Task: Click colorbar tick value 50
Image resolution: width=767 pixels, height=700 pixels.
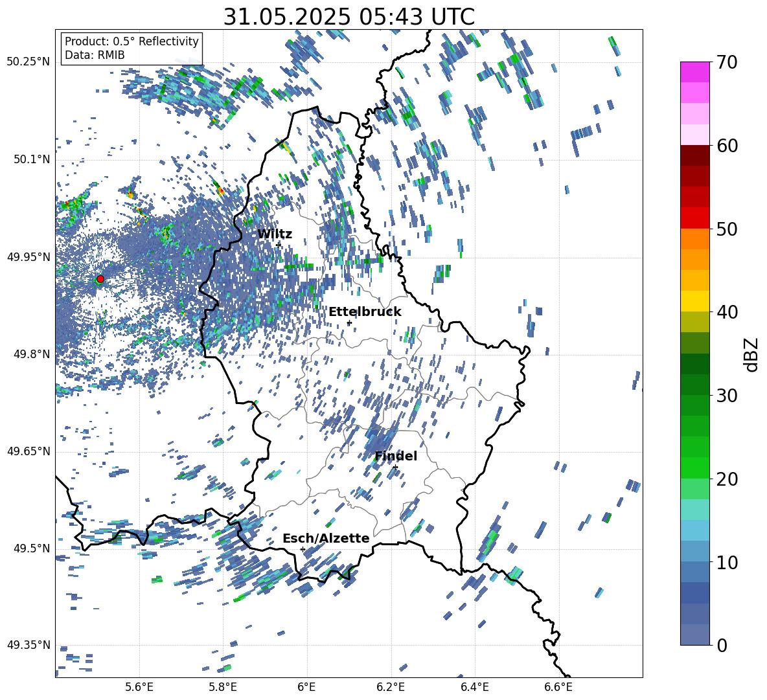Action: tap(726, 229)
